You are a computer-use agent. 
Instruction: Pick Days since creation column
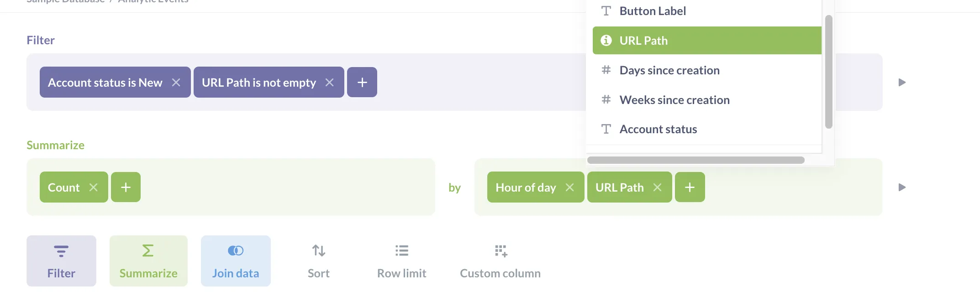coord(669,70)
